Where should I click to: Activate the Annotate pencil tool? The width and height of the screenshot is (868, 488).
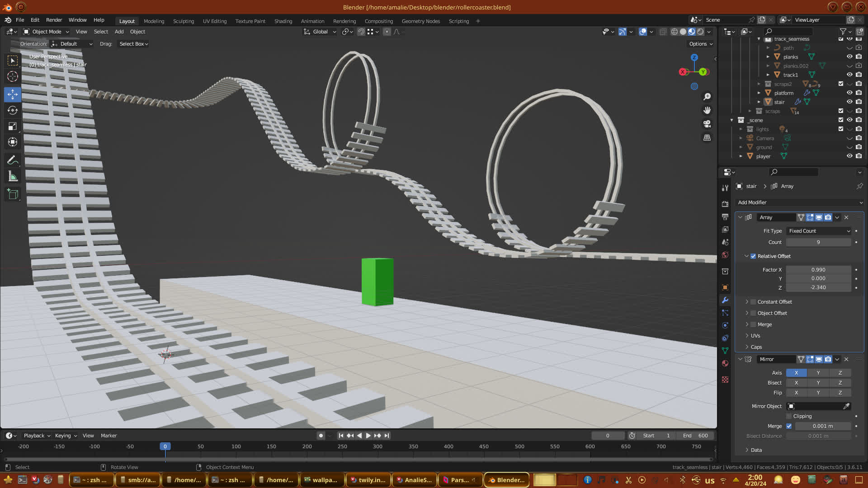click(x=13, y=160)
